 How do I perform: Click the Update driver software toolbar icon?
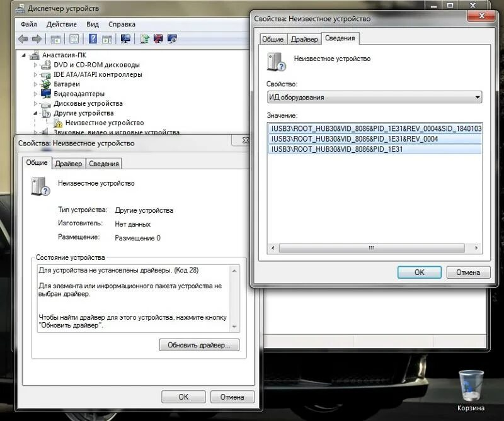point(144,39)
